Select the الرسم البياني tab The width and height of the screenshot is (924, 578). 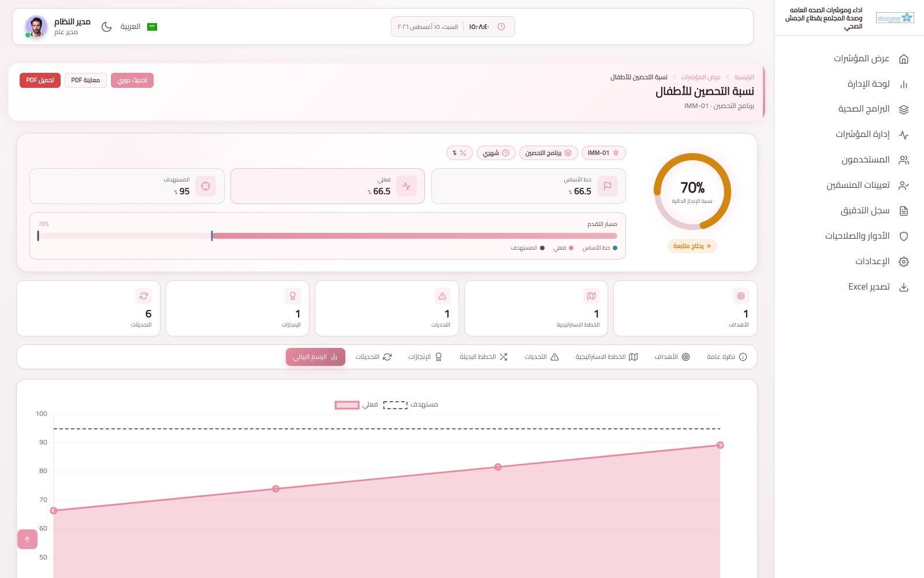click(315, 357)
